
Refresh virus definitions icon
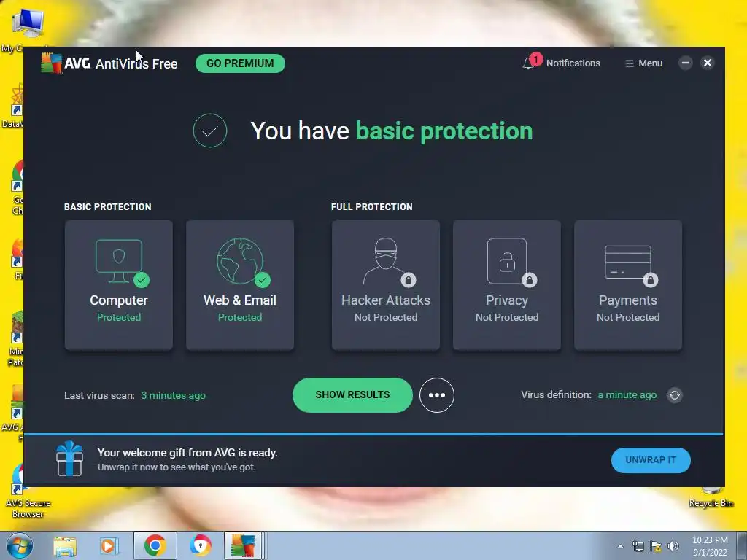pyautogui.click(x=675, y=395)
